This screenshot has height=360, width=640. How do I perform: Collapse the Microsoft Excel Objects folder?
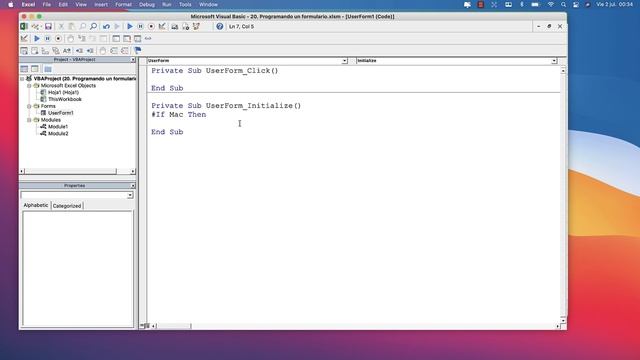click(29, 86)
